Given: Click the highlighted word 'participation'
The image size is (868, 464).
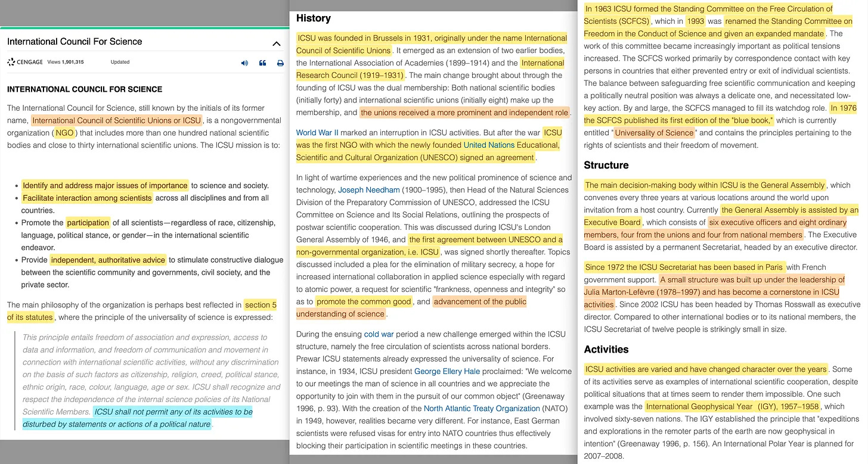Looking at the screenshot, I should tap(88, 223).
